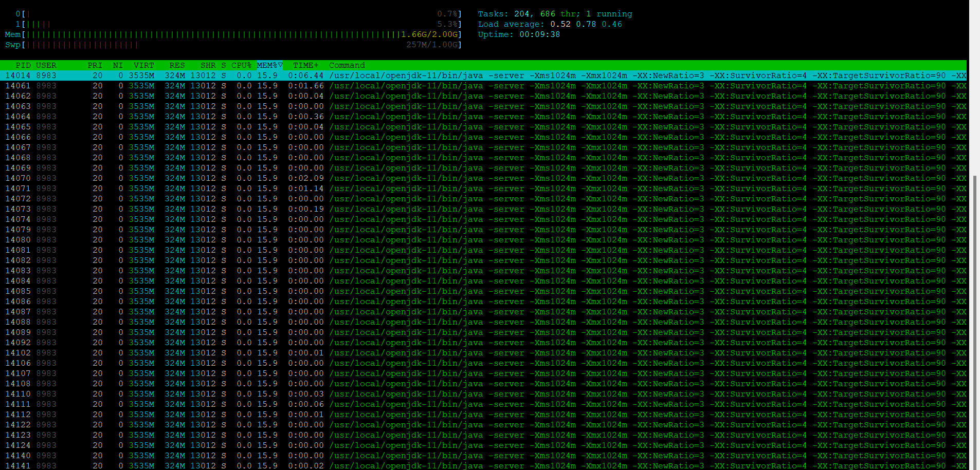This screenshot has width=980, height=470.
Task: Select process row with PID 14108
Action: (483, 384)
